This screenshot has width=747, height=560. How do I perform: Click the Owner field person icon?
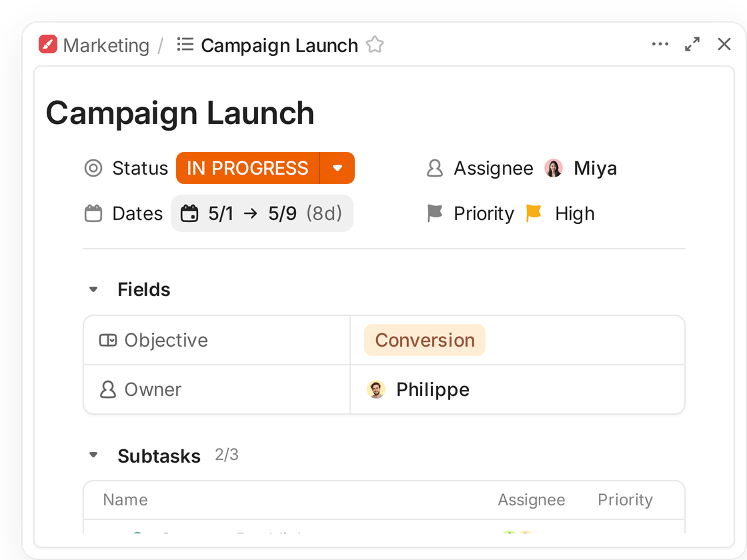107,389
